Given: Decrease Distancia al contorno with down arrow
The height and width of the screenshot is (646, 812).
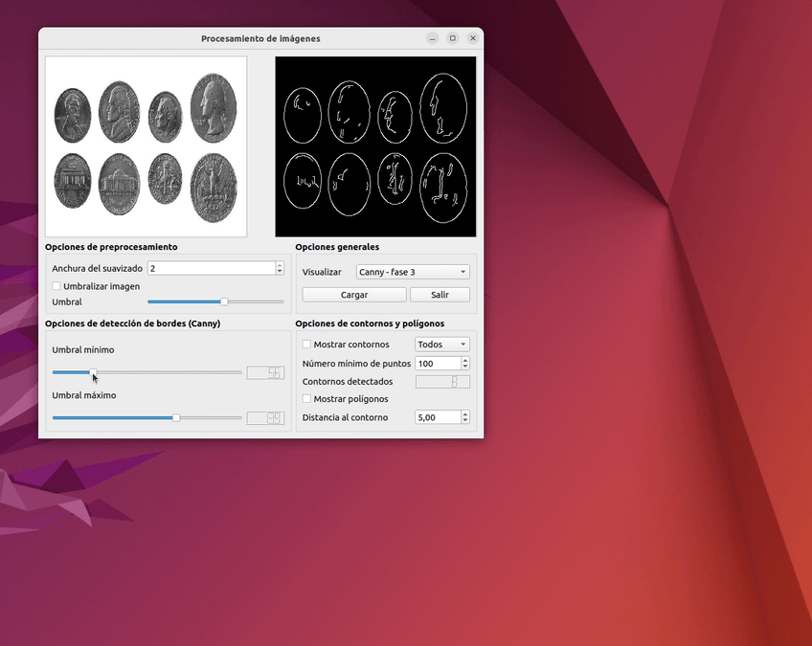Looking at the screenshot, I should [465, 420].
